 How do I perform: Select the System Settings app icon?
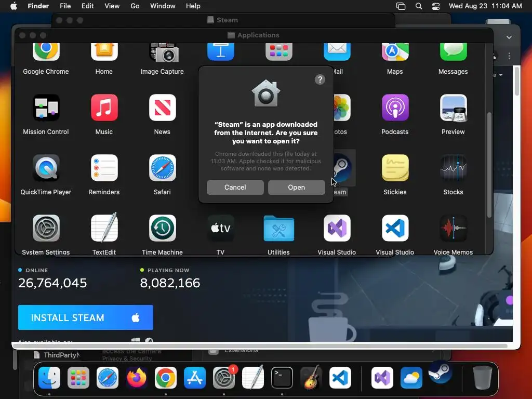coord(46,228)
